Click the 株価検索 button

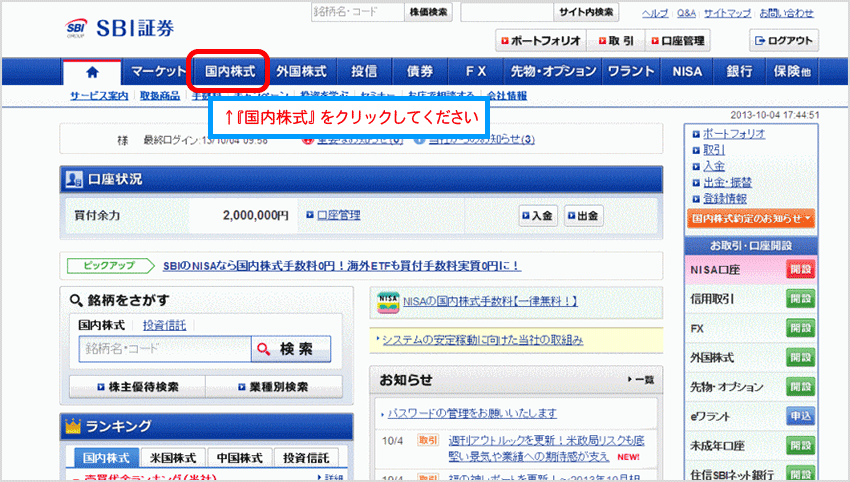point(428,12)
